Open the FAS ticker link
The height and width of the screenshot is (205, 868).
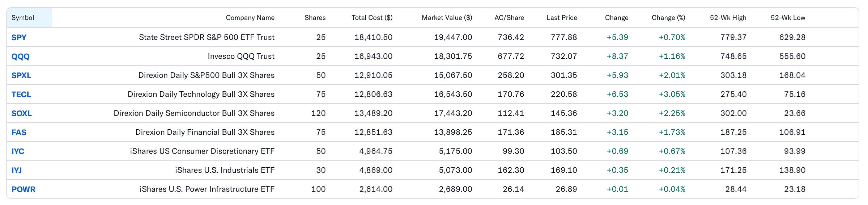(x=19, y=133)
